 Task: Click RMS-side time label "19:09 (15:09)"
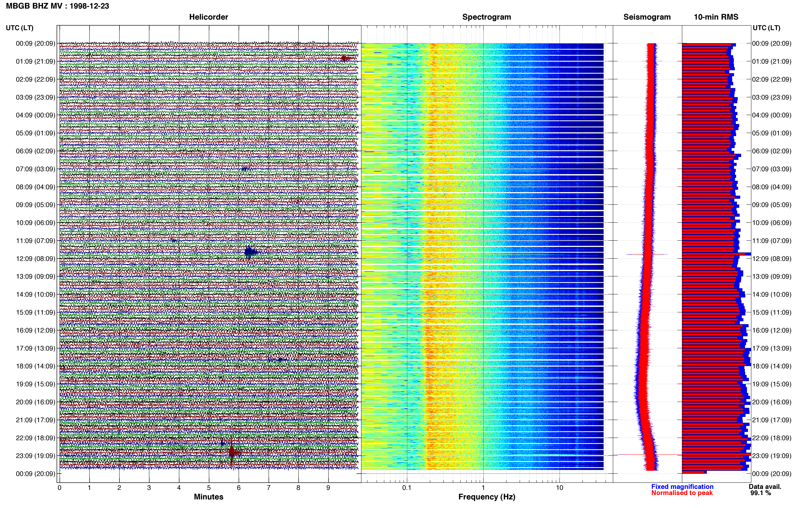(772, 384)
